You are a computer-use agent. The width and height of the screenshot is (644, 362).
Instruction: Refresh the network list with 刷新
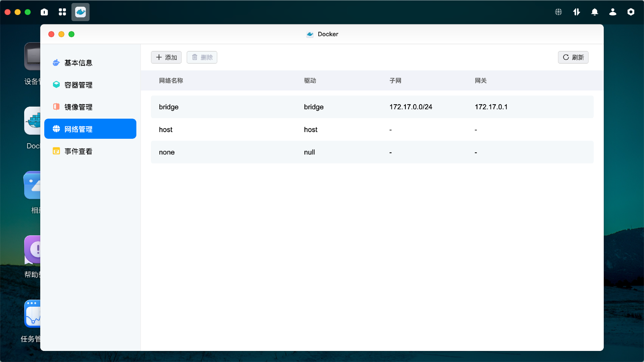point(573,57)
